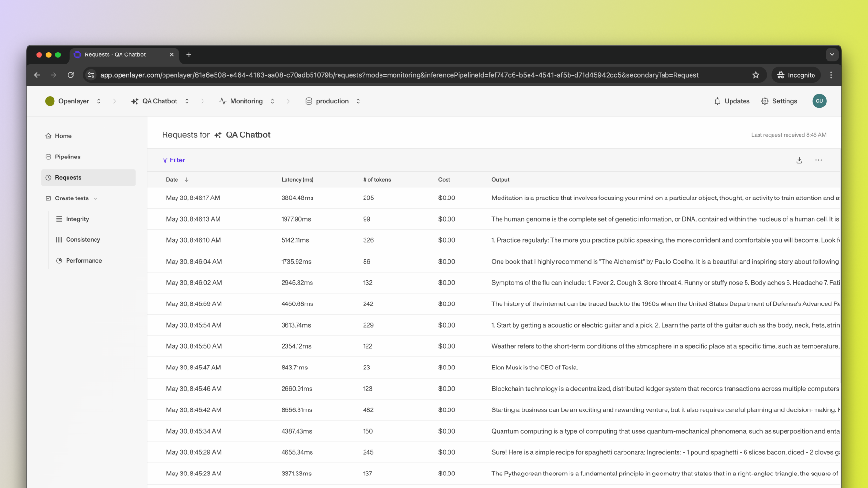Sort by Date column arrow
Image resolution: width=868 pixels, height=488 pixels.
click(187, 180)
